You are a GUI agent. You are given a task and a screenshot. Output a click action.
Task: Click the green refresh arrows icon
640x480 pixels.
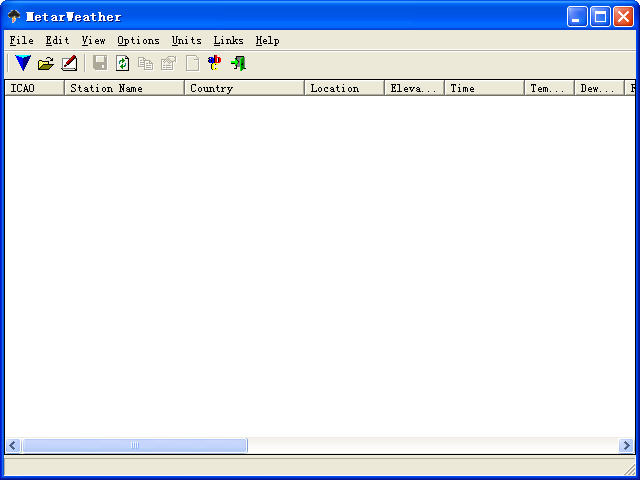click(x=122, y=63)
